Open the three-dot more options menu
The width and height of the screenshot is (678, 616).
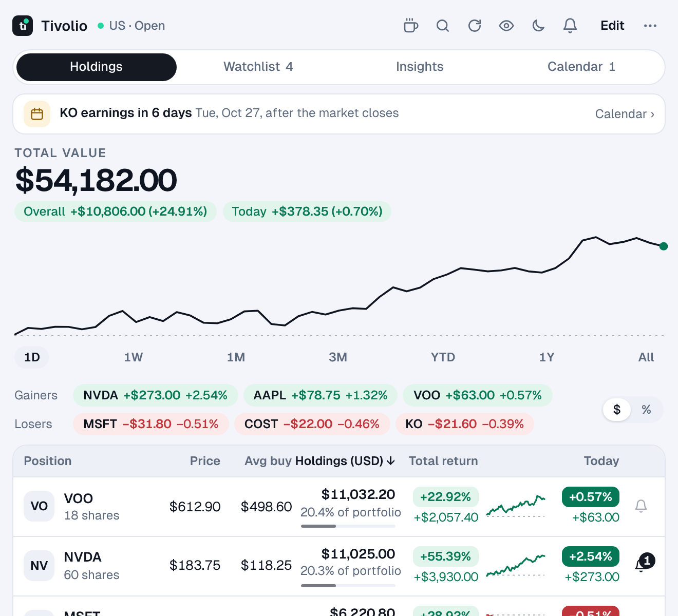click(650, 26)
